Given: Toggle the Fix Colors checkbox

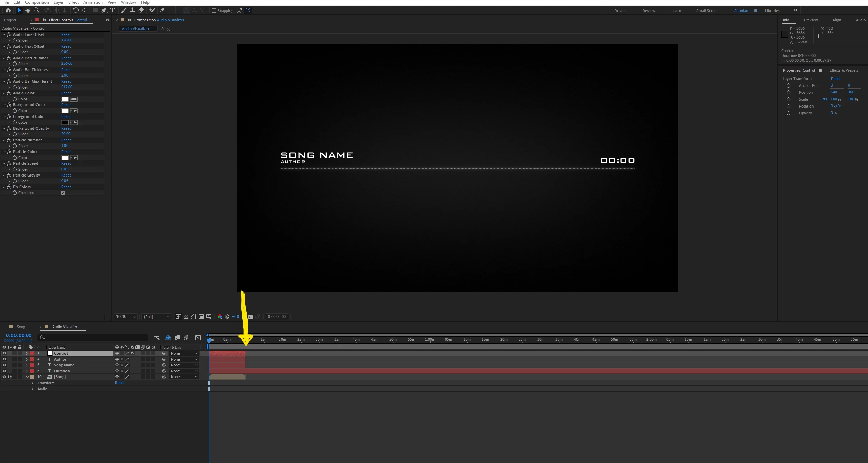Looking at the screenshot, I should click(63, 193).
